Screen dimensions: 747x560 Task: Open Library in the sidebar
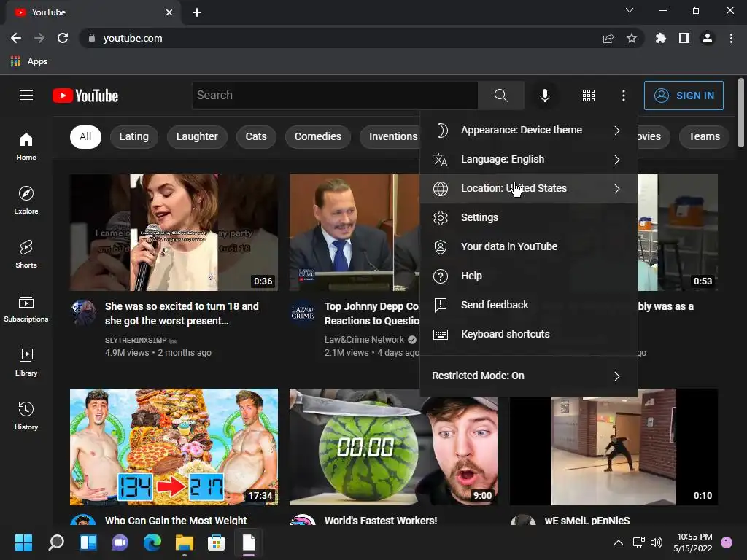[x=26, y=362]
